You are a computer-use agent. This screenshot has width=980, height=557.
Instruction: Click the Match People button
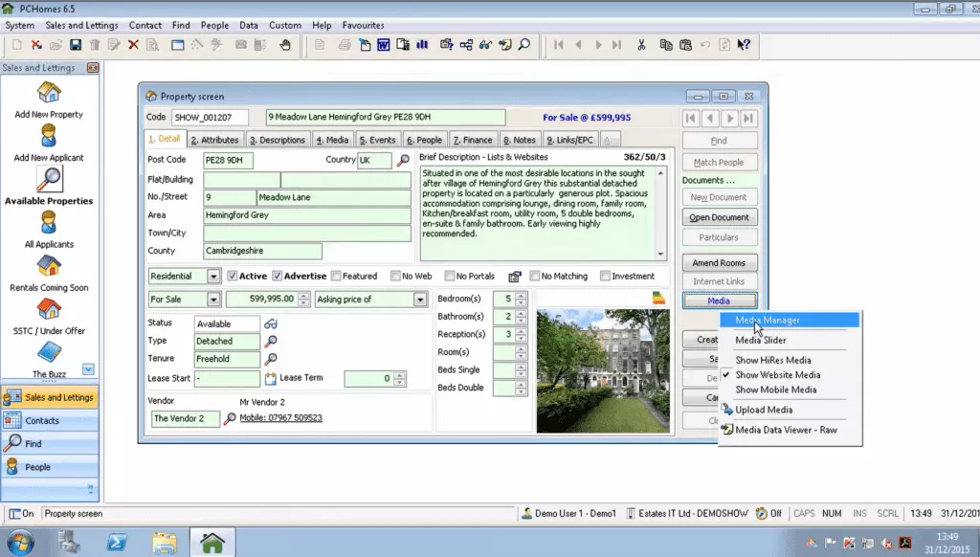pos(720,163)
